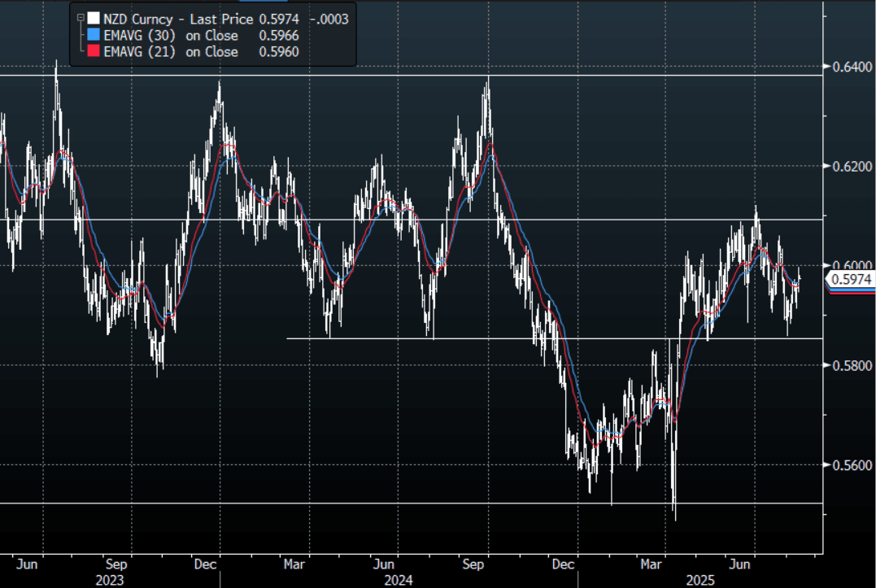Click the 2025 year label on time axis
Image resolution: width=876 pixels, height=588 pixels.
coord(699,580)
